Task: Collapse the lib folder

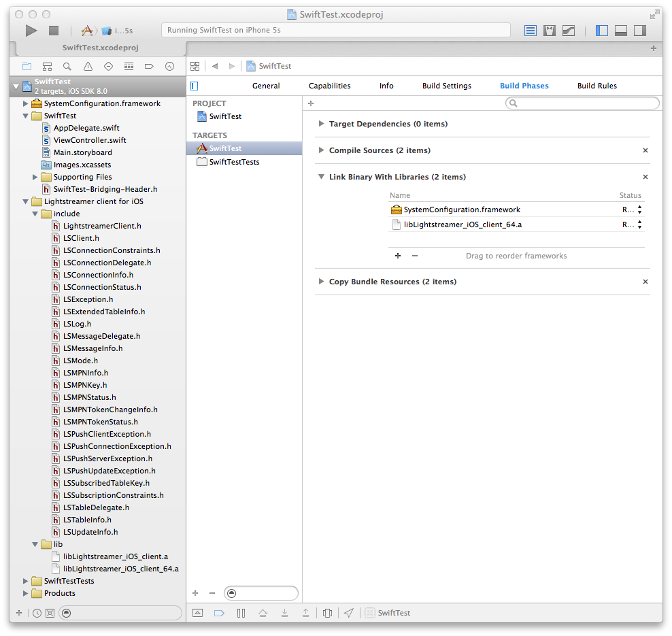Action: coord(35,544)
